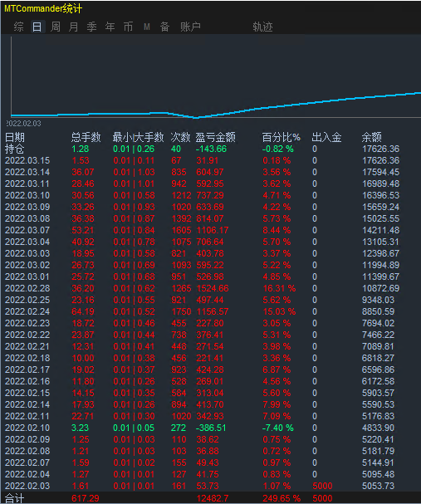Image resolution: width=421 pixels, height=504 pixels.
Task: Select the 2022.03.03 date row
Action: [27, 253]
